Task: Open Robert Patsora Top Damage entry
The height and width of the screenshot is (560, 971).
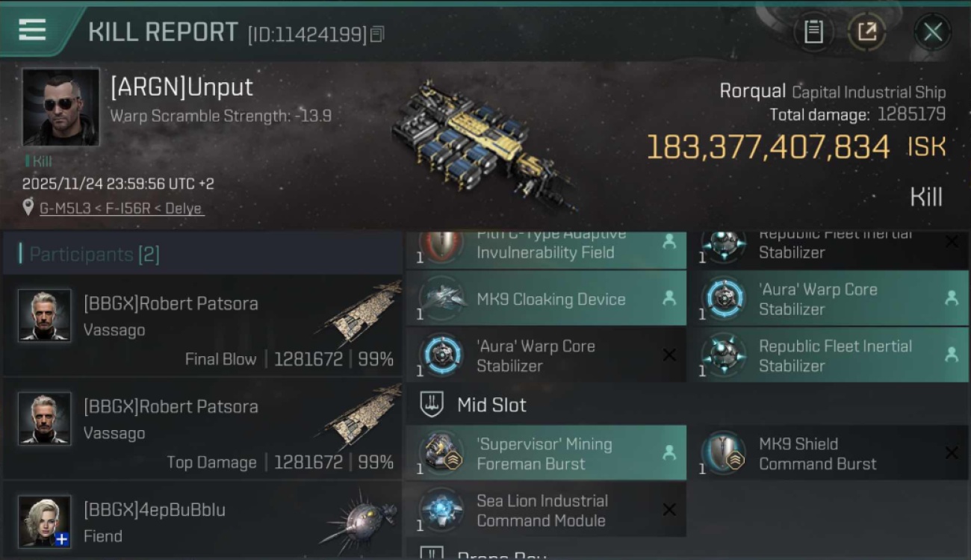Action: click(x=202, y=429)
